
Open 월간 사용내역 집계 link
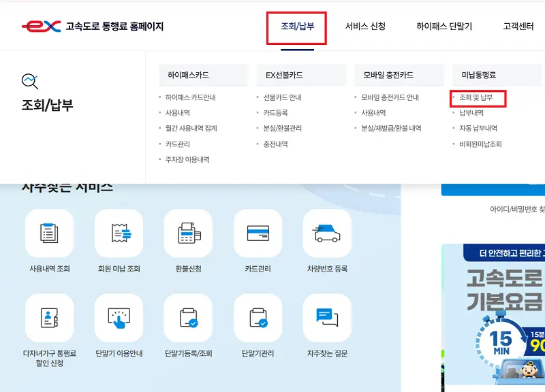(x=191, y=128)
